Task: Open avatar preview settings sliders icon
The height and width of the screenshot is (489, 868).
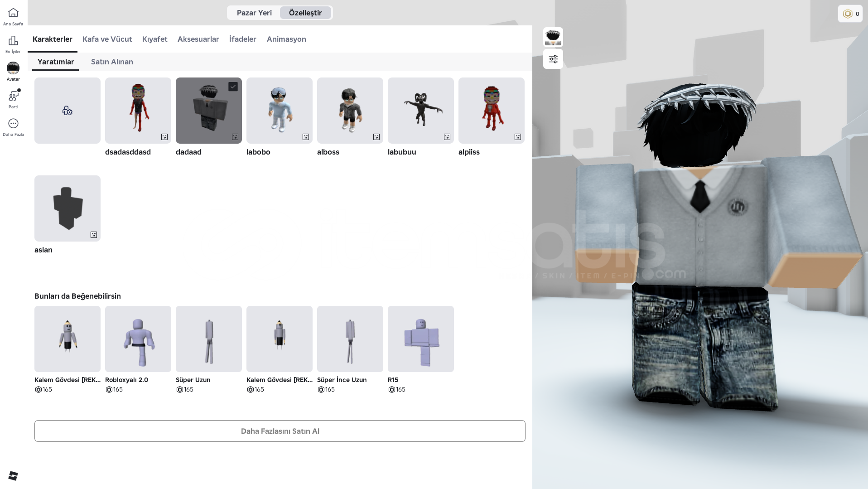Action: (x=553, y=59)
